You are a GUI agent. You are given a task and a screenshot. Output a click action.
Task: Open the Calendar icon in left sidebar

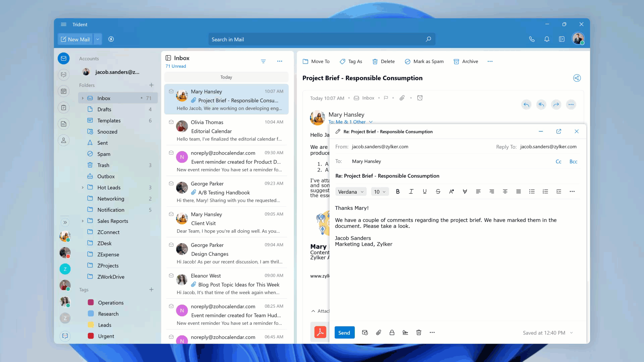pos(64,91)
